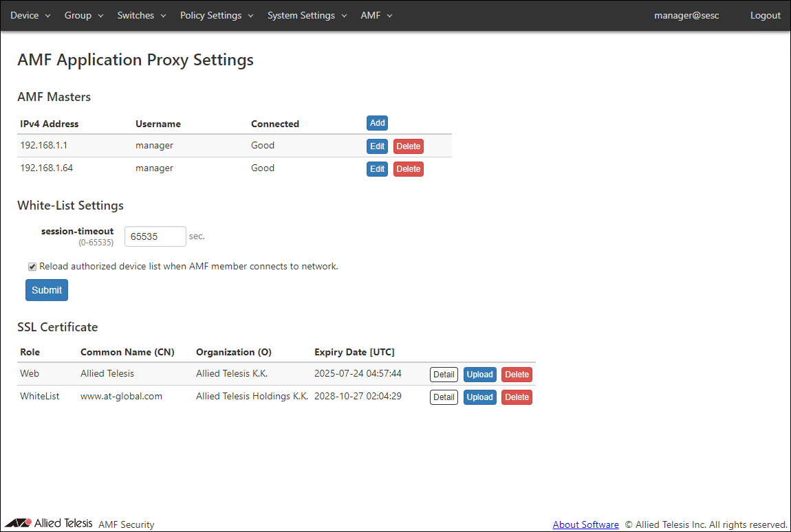Log out using the Logout link
This screenshot has width=791, height=532.
[x=765, y=15]
